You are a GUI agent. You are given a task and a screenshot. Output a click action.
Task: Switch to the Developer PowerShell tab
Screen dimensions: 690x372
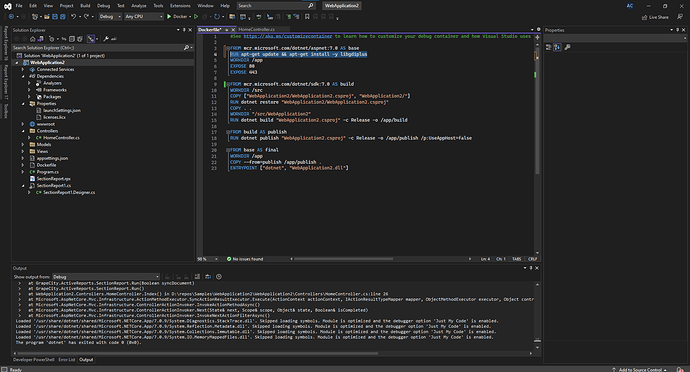[33, 360]
